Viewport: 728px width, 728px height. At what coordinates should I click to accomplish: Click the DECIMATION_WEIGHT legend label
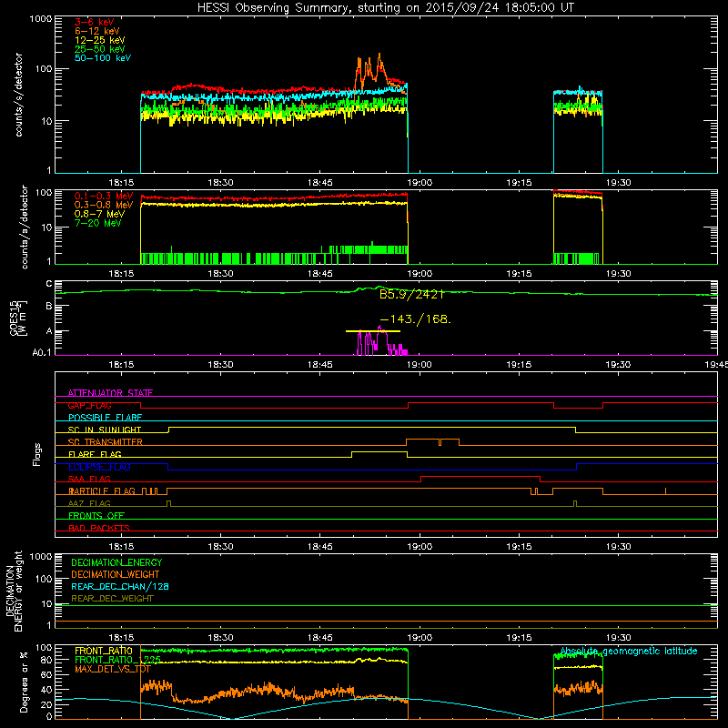pos(116,574)
